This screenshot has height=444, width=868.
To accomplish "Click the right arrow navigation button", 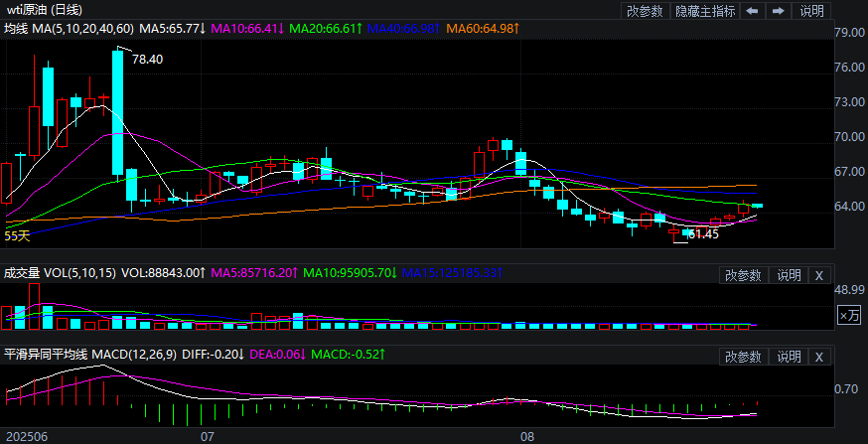I will (x=779, y=11).
